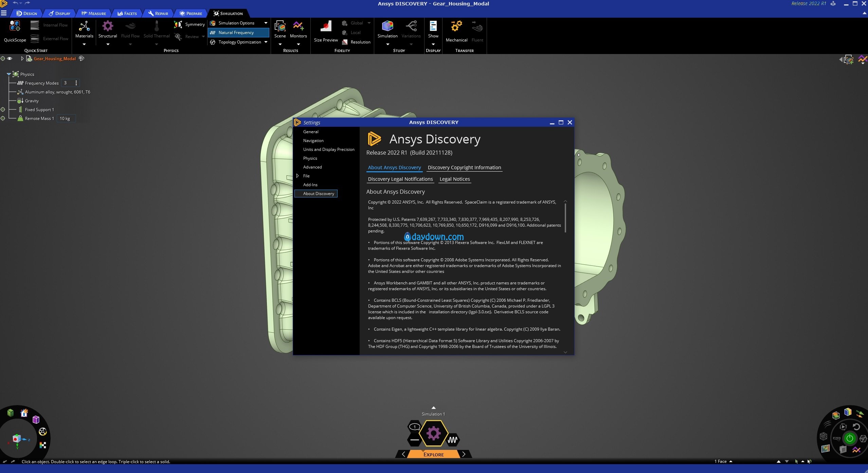Select the Structural physics gear icon

coord(108,26)
